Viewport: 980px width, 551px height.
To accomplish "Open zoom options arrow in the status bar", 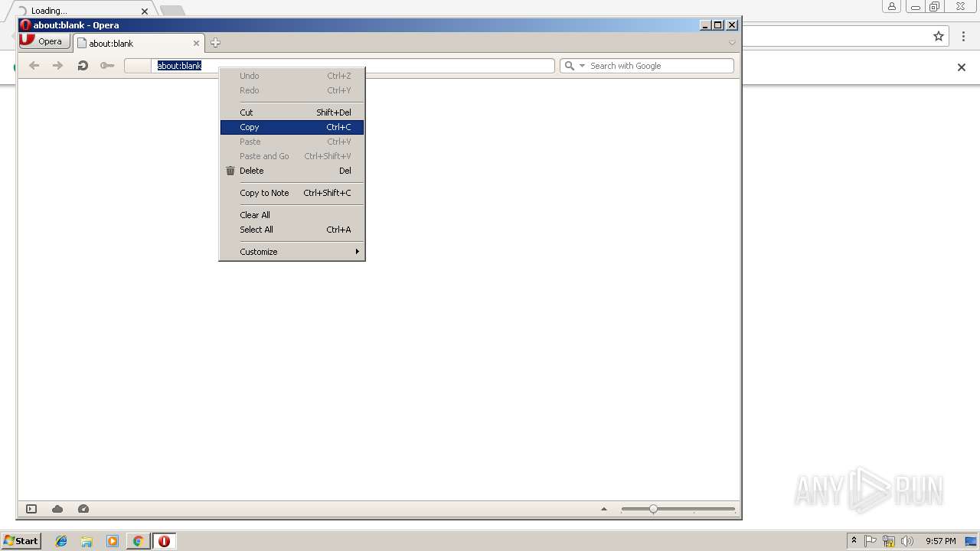I will (604, 509).
